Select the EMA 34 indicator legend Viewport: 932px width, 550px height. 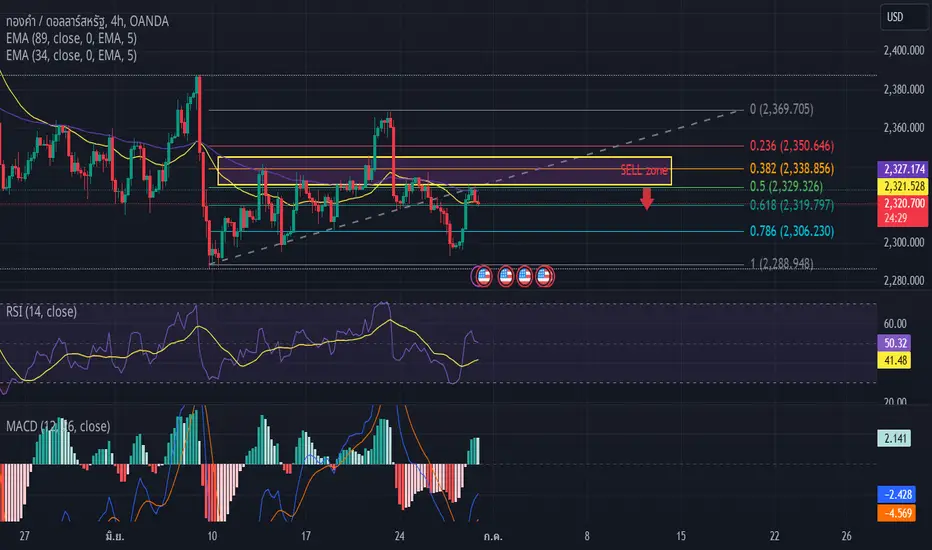coord(71,55)
